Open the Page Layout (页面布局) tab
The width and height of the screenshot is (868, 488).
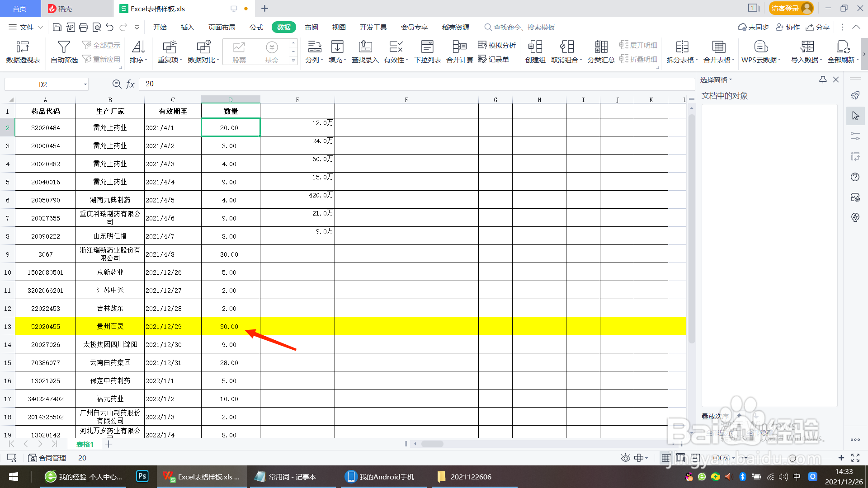(222, 27)
